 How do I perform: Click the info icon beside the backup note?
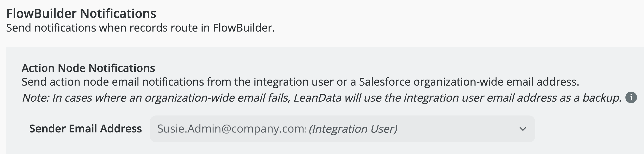click(631, 97)
